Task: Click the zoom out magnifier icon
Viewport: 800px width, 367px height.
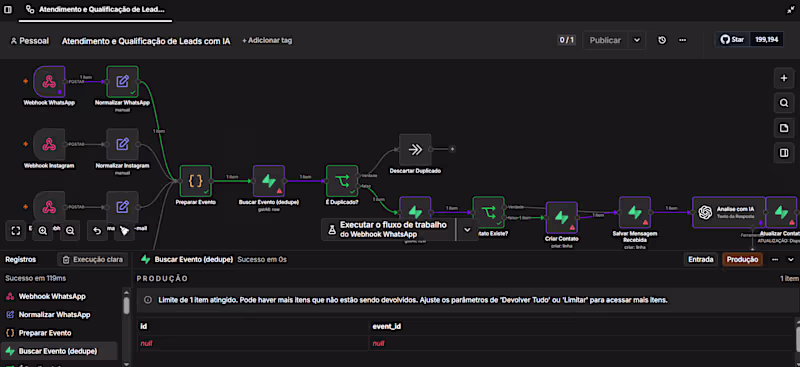Action: pyautogui.click(x=70, y=231)
